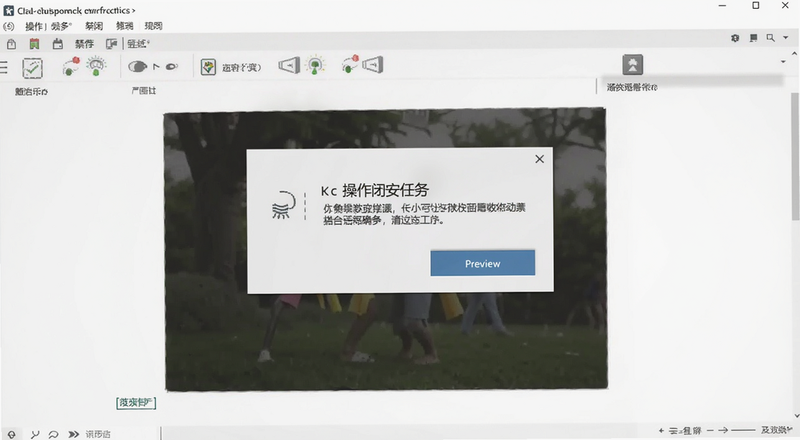Click the monitor screen icon in quick toolbar
Viewport: 800px width, 440px height.
point(111,44)
